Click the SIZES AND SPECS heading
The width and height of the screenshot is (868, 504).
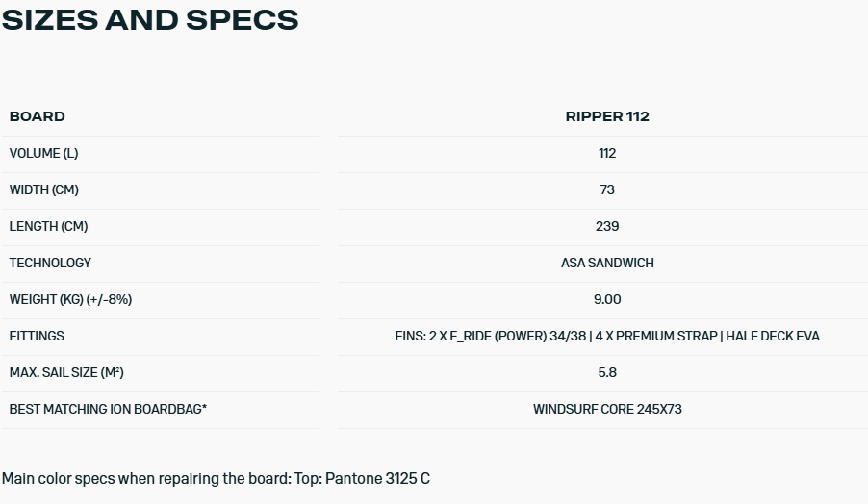(150, 20)
